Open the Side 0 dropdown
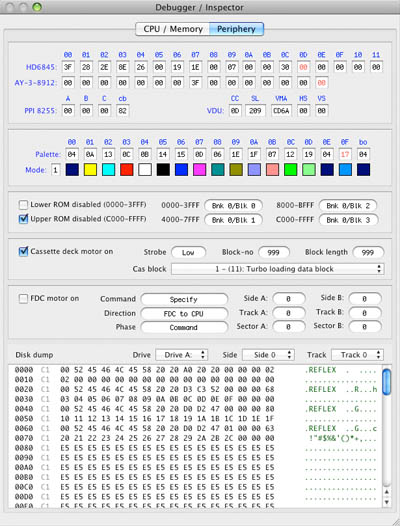 [x=268, y=355]
